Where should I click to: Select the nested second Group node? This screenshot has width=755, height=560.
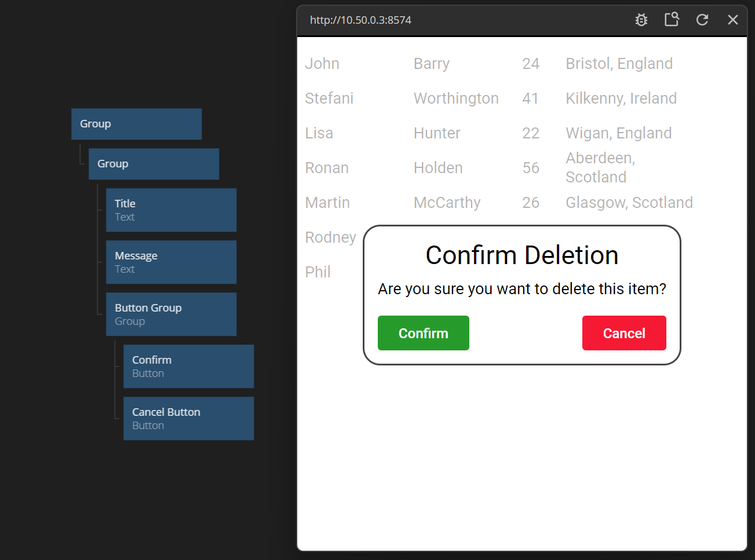click(x=154, y=164)
